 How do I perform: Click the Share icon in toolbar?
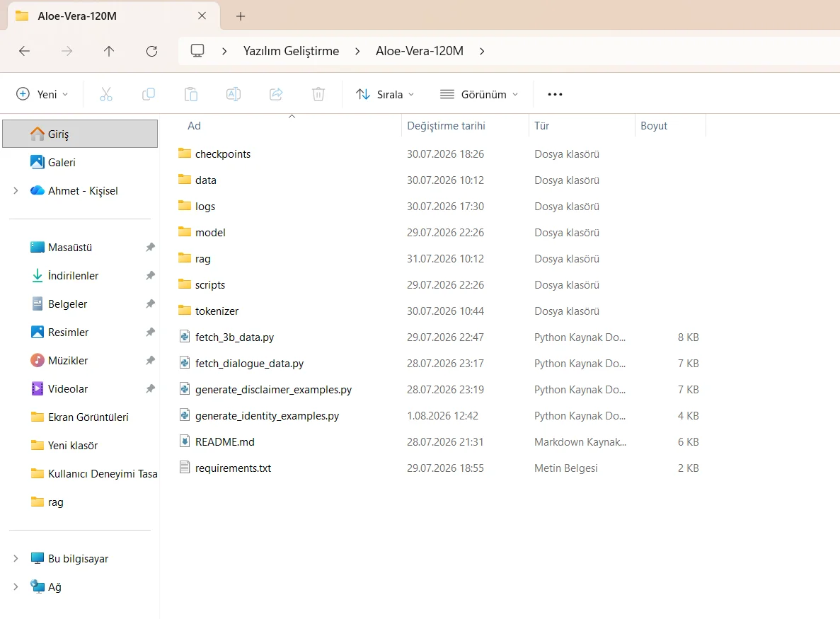[276, 94]
